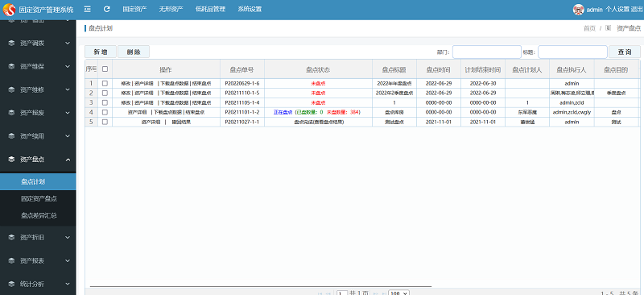Viewport: 644px width, 295px height.
Task: Check the box for row P20211027-1-1
Action: [105, 122]
